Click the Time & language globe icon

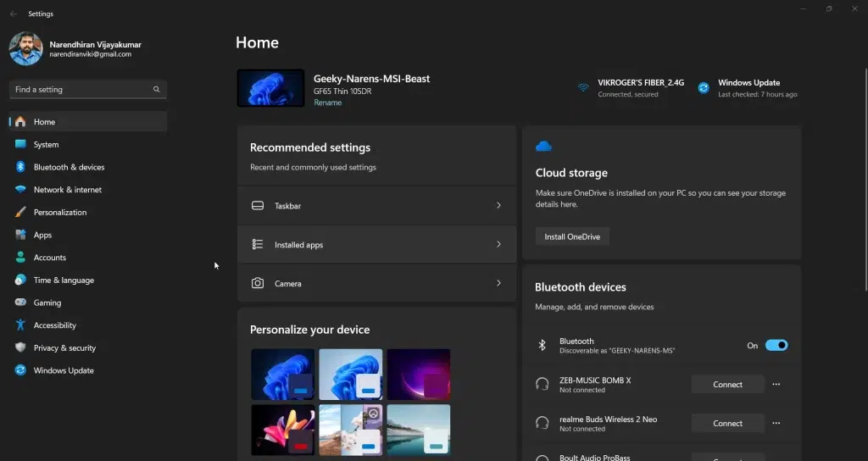click(x=20, y=280)
